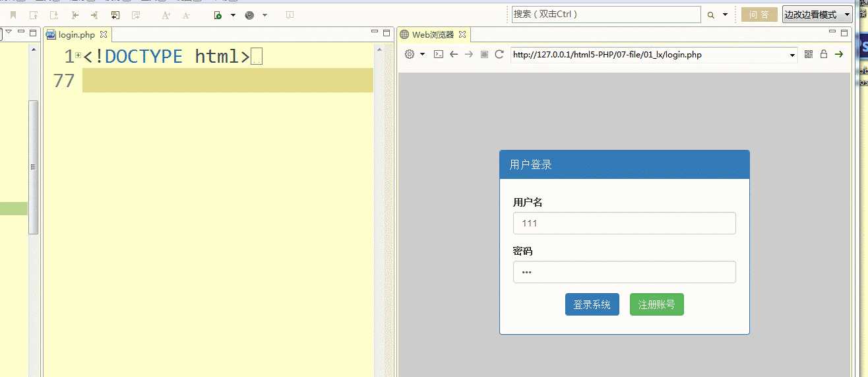Open dropdown arrow beside browser gear
The image size is (868, 377).
click(422, 54)
